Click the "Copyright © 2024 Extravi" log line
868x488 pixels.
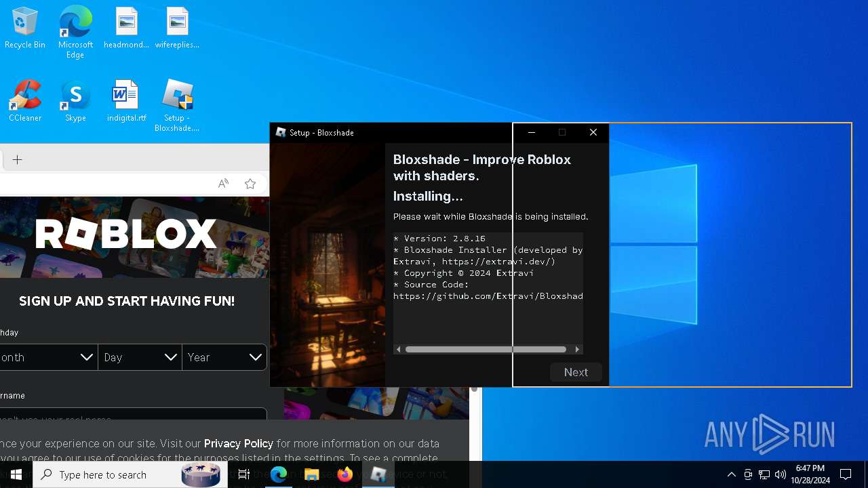coord(464,273)
